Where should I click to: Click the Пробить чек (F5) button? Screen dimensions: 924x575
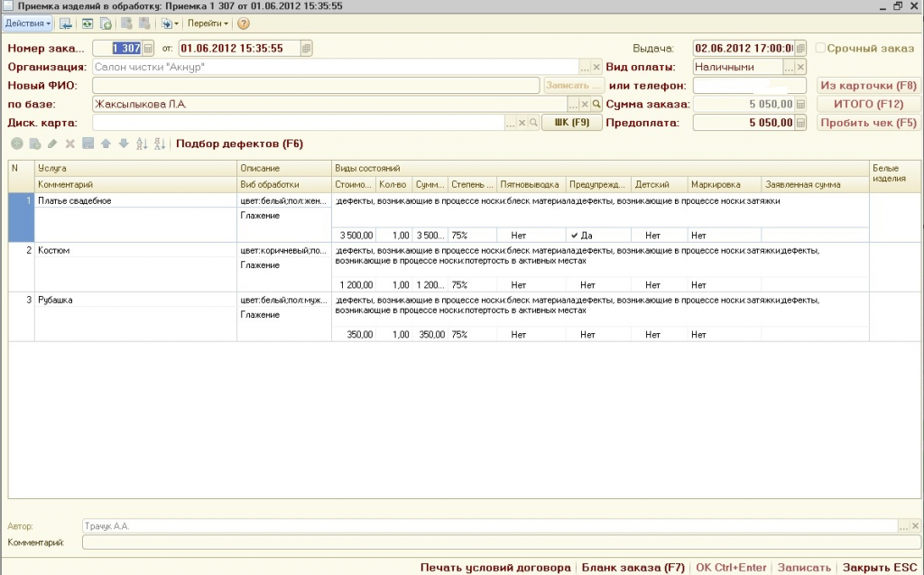(x=869, y=123)
